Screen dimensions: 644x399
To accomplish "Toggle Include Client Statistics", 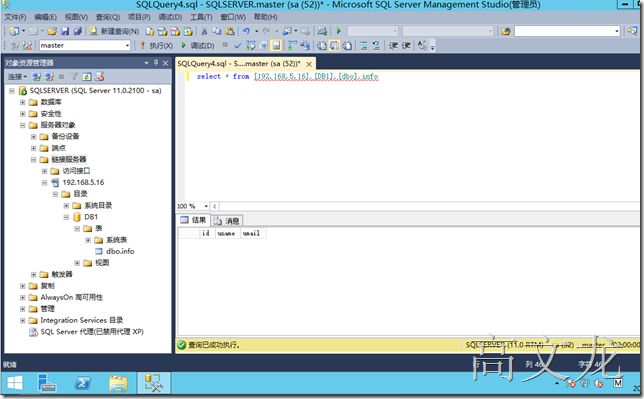I will [304, 45].
